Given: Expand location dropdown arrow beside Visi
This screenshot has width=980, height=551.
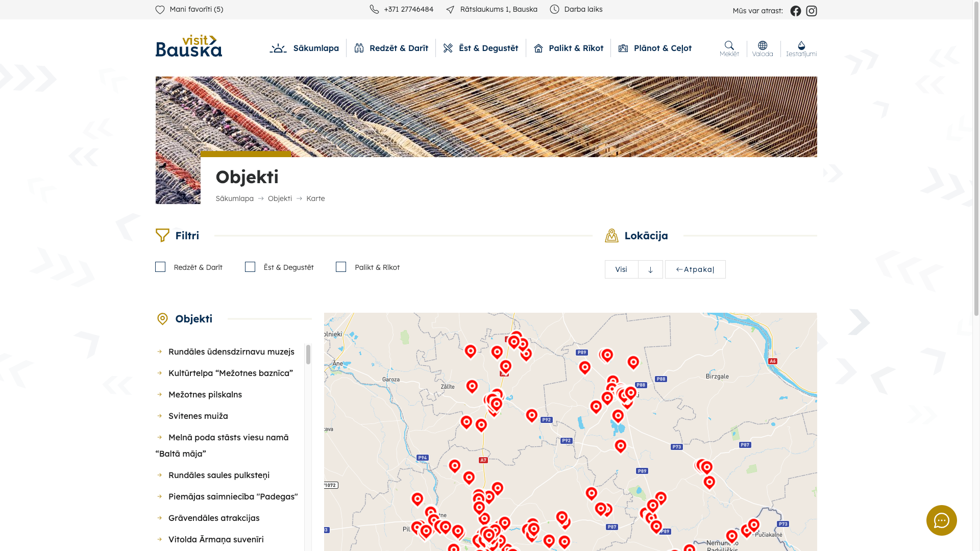Looking at the screenshot, I should (x=650, y=269).
